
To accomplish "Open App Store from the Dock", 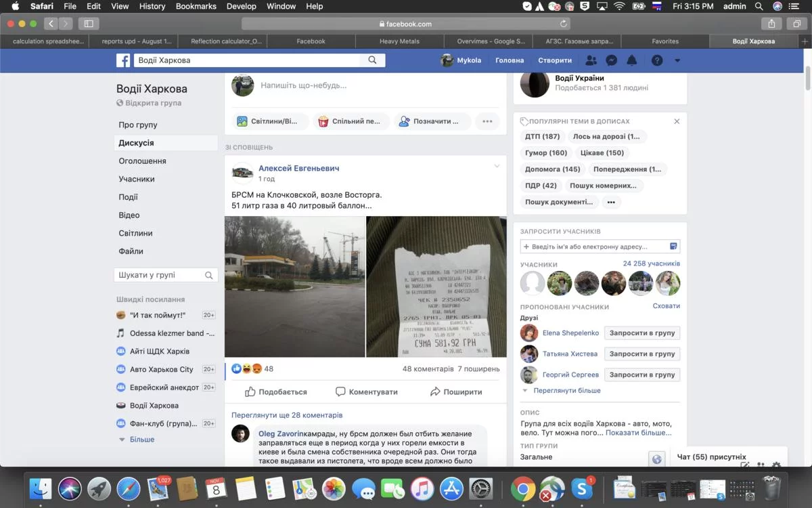I will tap(451, 488).
